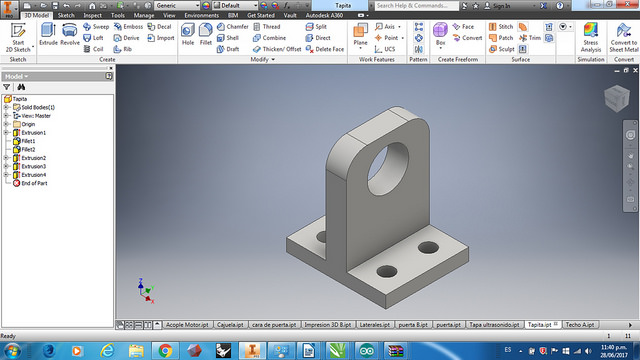The height and width of the screenshot is (360, 640).
Task: Select End of Part marker
Action: [x=34, y=183]
